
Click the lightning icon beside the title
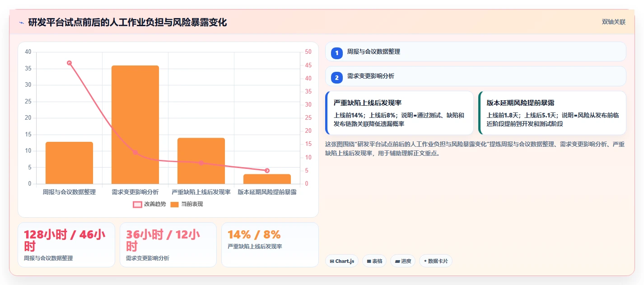[21, 22]
